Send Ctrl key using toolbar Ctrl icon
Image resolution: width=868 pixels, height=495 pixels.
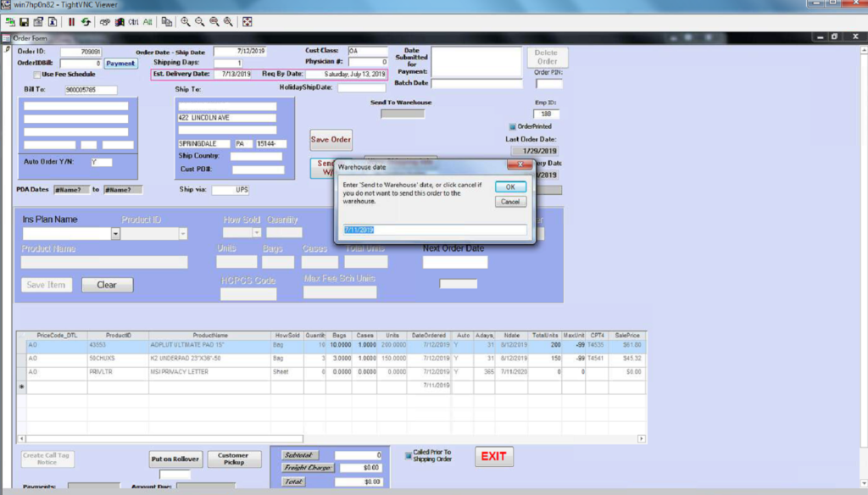pos(133,21)
